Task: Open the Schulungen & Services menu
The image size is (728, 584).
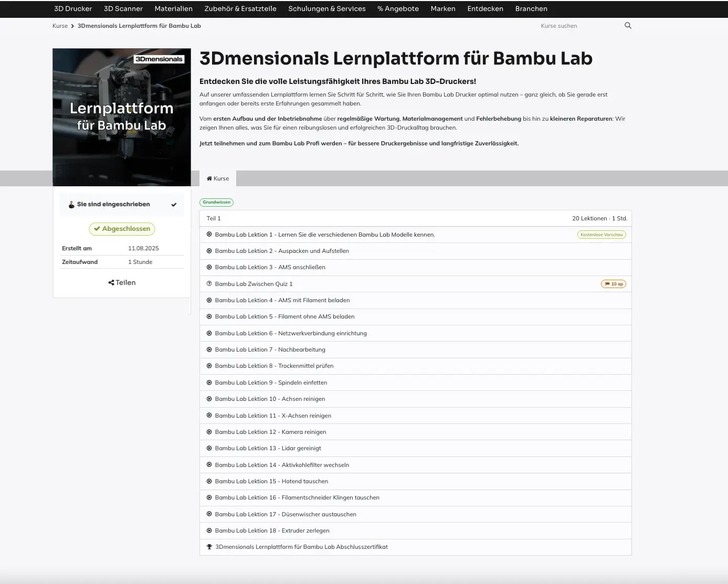Action: point(326,9)
